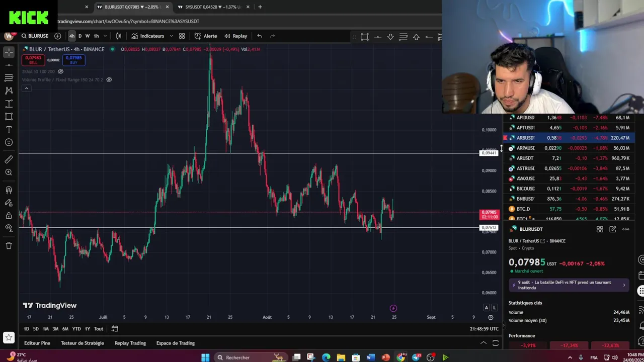Select the up arrow in favorites toolbar
644x362 pixels.
416,37
